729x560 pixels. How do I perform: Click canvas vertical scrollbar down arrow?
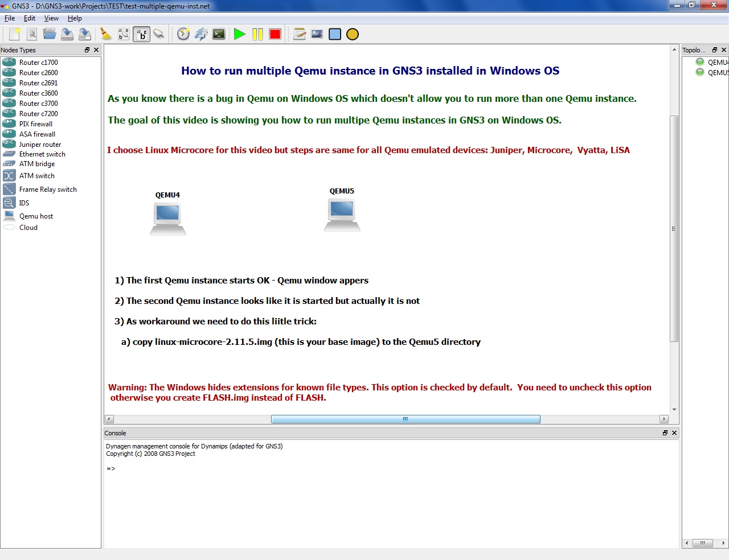click(674, 409)
